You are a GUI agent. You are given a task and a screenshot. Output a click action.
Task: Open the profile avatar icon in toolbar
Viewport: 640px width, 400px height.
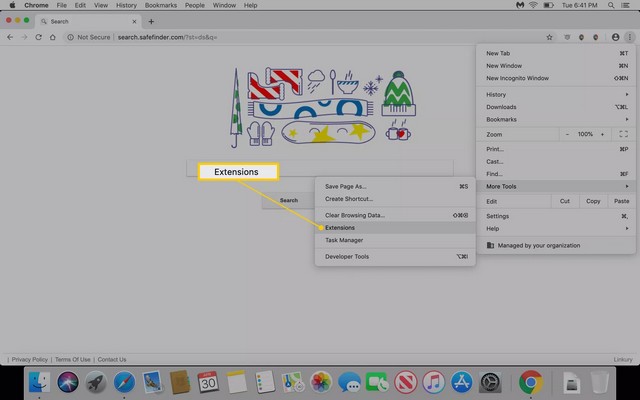click(615, 37)
